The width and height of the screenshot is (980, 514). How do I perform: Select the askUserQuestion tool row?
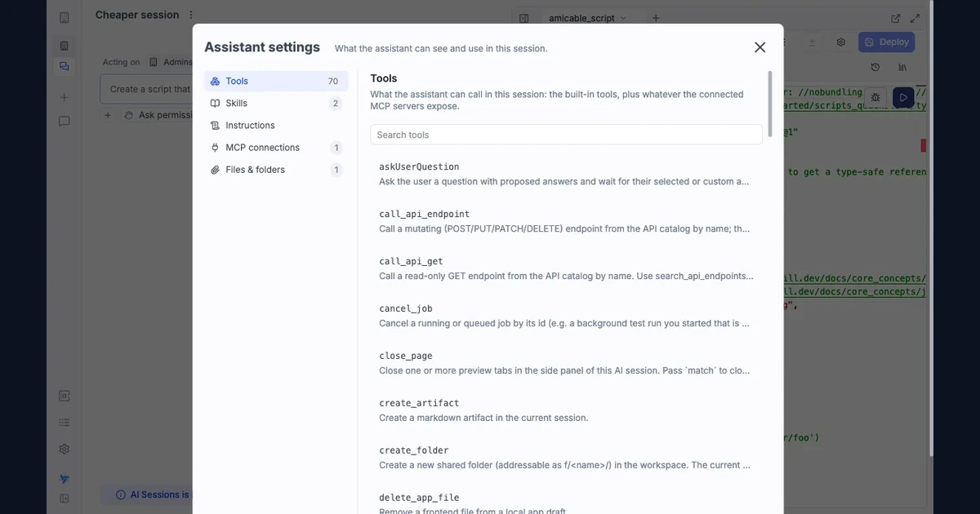(x=566, y=174)
